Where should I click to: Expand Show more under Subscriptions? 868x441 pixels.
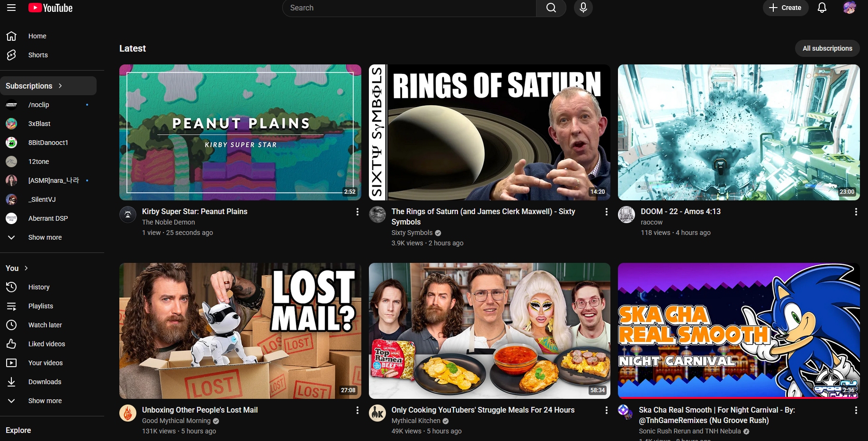click(x=45, y=237)
